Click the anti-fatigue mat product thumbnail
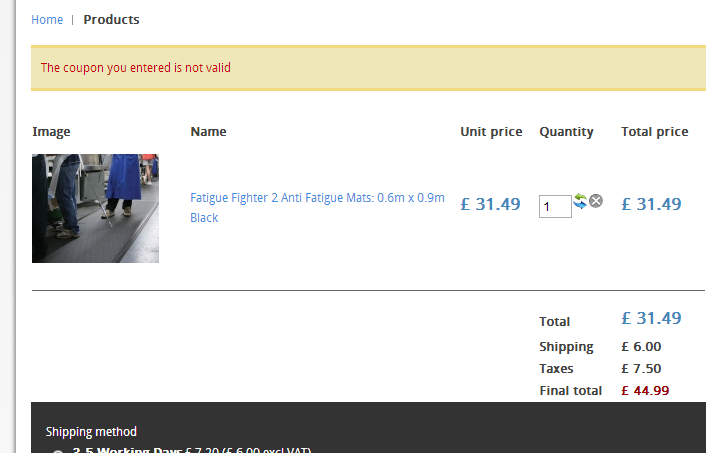The height and width of the screenshot is (453, 719). [95, 208]
